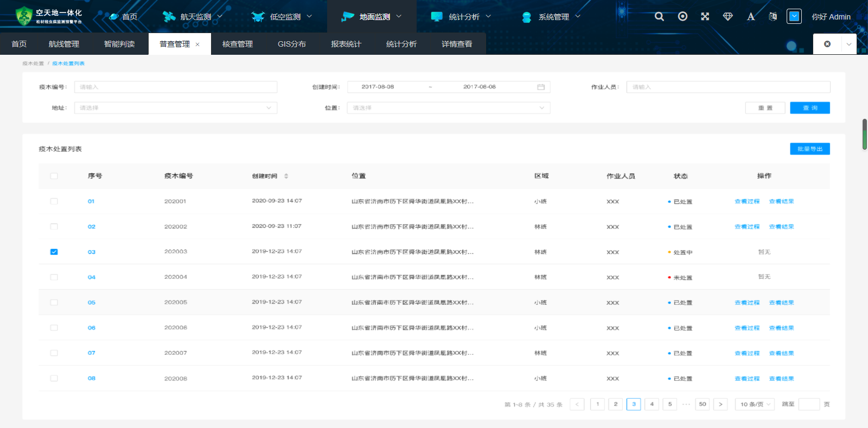This screenshot has height=428, width=868.
Task: Click the 批量导出 batch export button
Action: click(809, 149)
